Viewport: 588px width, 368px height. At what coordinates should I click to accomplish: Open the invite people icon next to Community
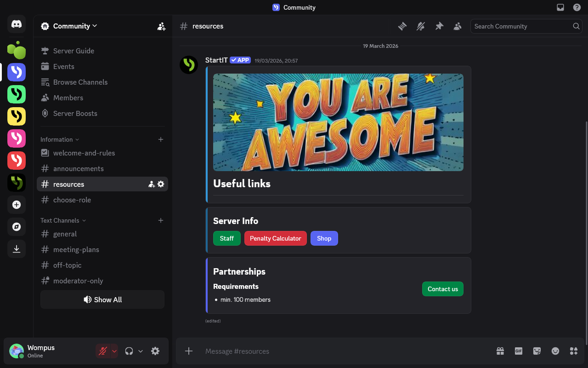[x=161, y=26]
